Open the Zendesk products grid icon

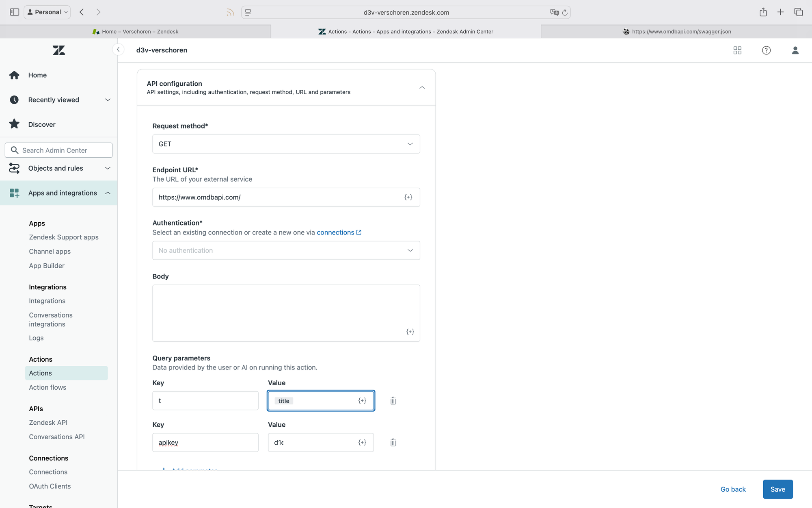(x=737, y=50)
